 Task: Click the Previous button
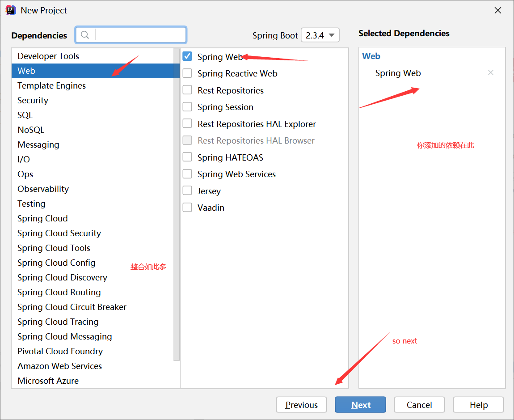point(301,405)
